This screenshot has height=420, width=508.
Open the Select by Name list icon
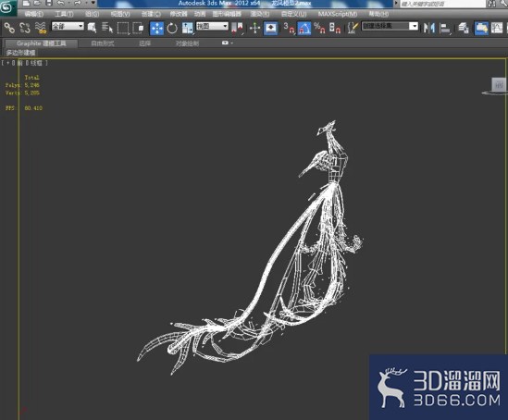click(x=107, y=28)
